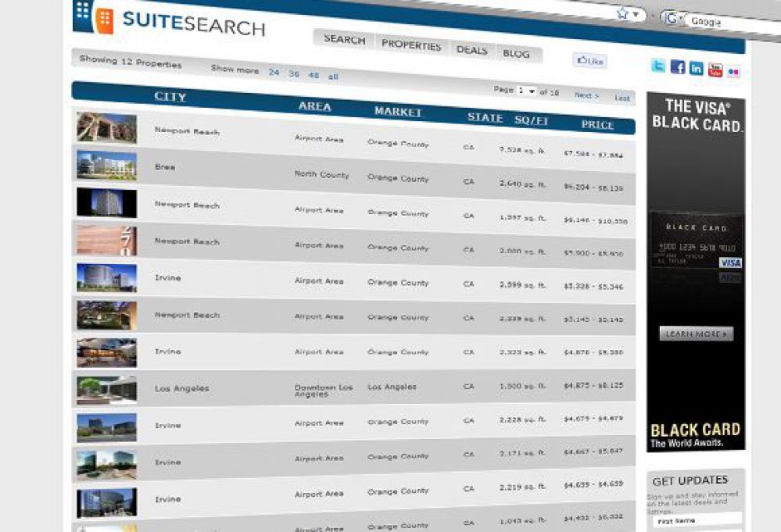This screenshot has width=781, height=532.
Task: Open the Brea property thumbnail
Action: coord(106,165)
